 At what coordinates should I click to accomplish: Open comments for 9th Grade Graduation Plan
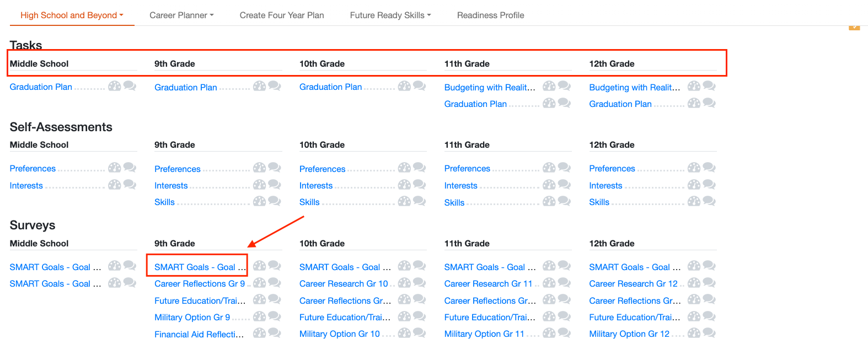tap(274, 86)
